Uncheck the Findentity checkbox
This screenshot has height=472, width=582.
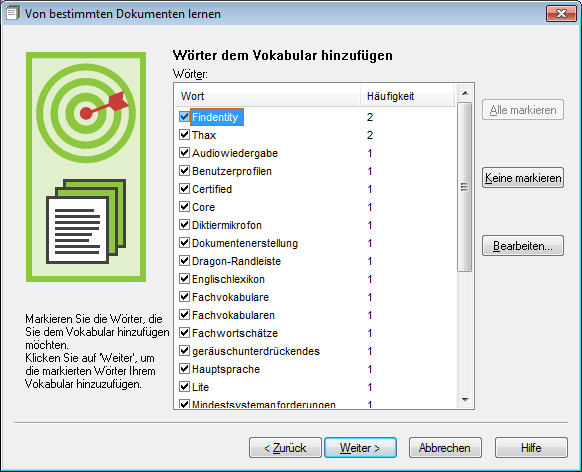[184, 117]
